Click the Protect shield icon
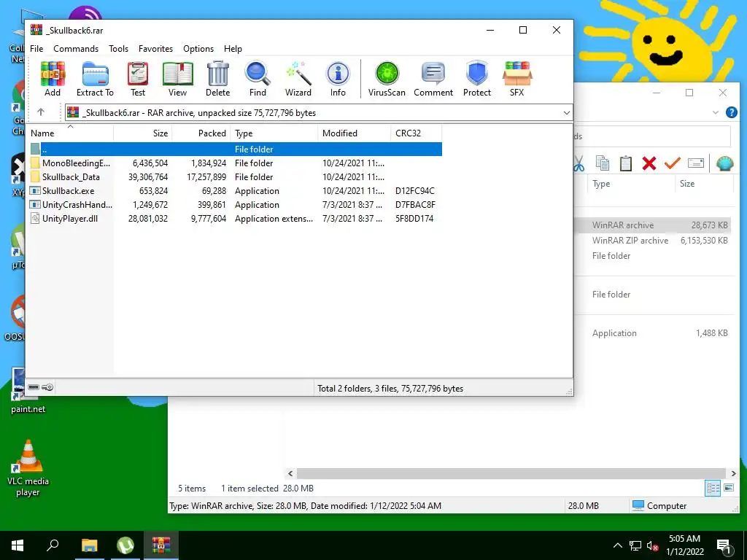This screenshot has width=747, height=560. click(x=477, y=79)
